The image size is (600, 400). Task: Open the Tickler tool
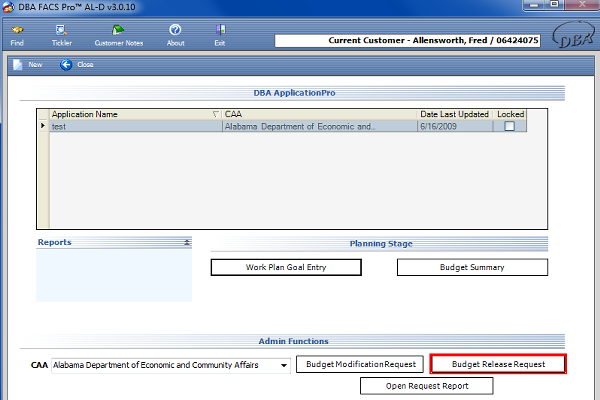62,36
